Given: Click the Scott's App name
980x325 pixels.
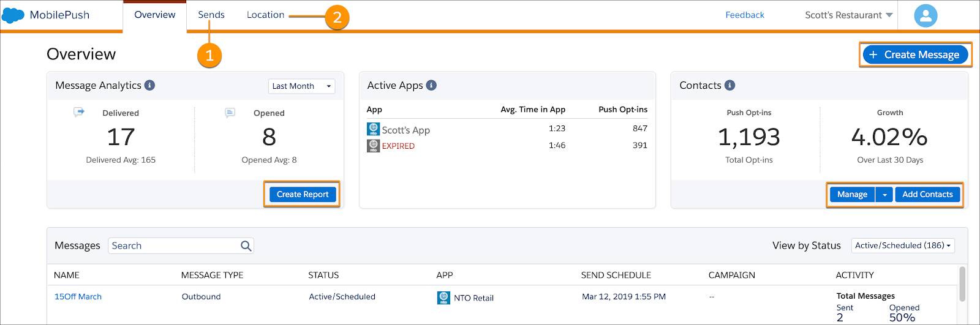Looking at the screenshot, I should tap(405, 130).
